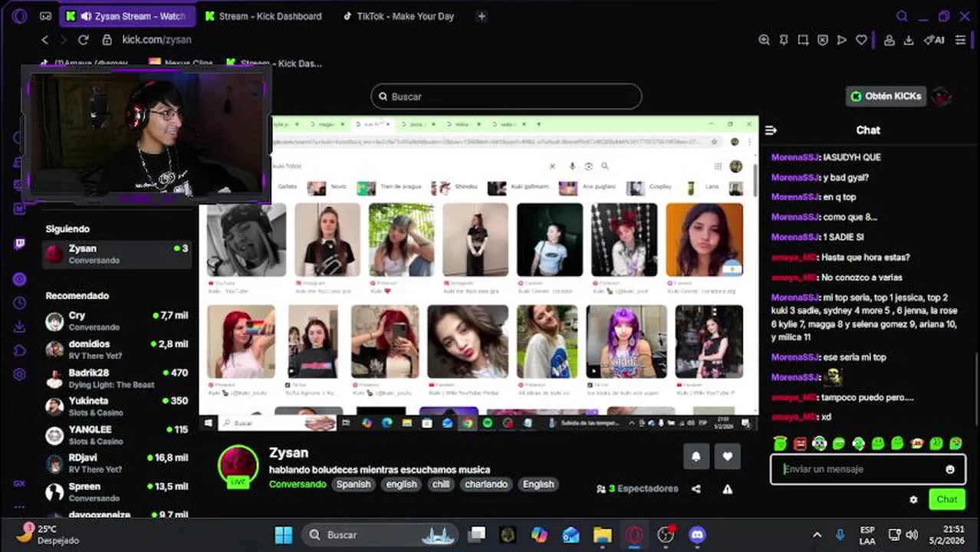This screenshot has width=980, height=552.
Task: Open Zysan channel in Siguiendo list
Action: 117,254
